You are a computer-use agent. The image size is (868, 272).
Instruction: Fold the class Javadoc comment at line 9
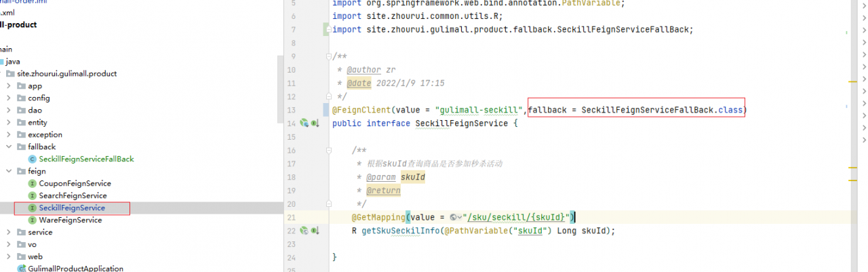pos(328,56)
